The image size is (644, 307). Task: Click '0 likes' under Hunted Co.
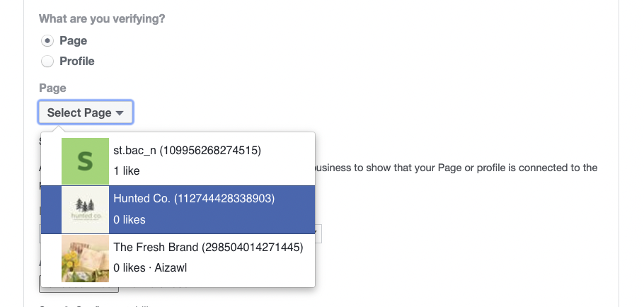pos(130,219)
